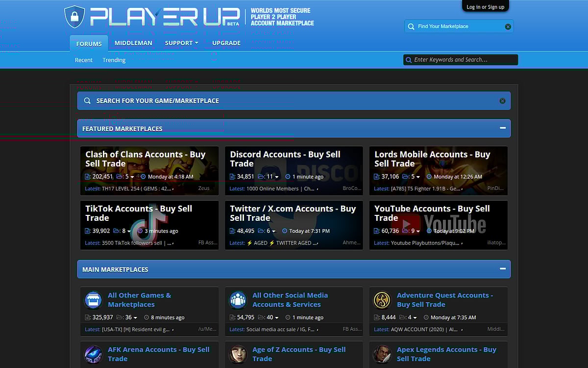The image size is (588, 368).
Task: Click the Adventure Quest gold emblem icon
Action: pyautogui.click(x=382, y=300)
